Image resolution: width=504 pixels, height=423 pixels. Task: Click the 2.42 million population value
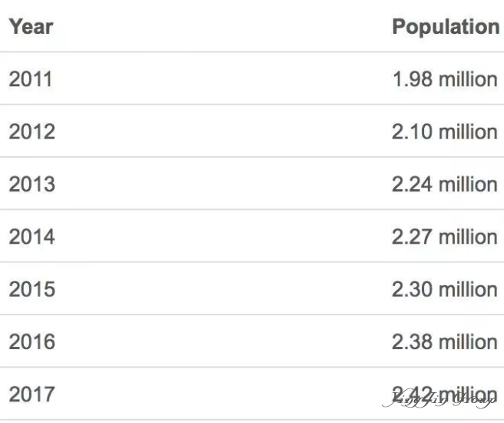coord(445,394)
